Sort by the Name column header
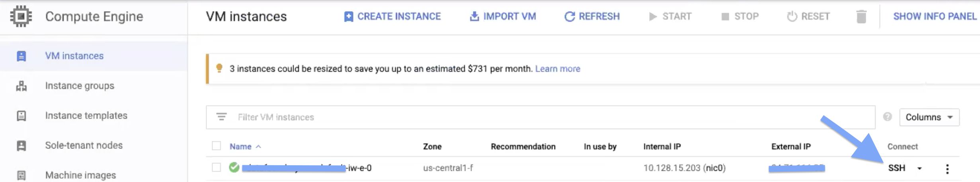The height and width of the screenshot is (182, 980). coord(240,146)
